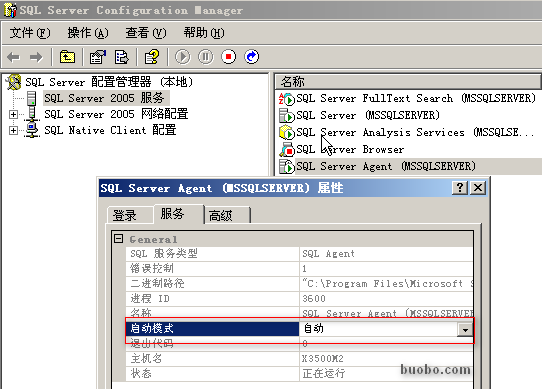Click the SQL Agent service type value

pyautogui.click(x=328, y=254)
